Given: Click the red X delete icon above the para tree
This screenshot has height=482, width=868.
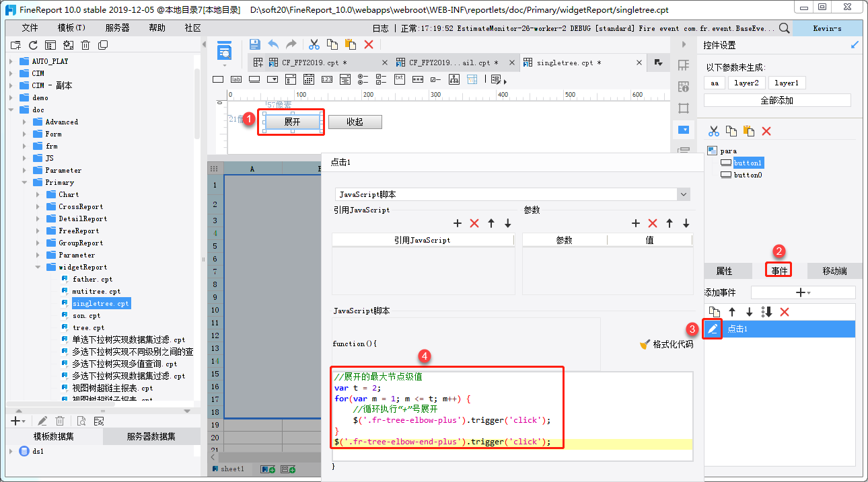Looking at the screenshot, I should coord(766,131).
